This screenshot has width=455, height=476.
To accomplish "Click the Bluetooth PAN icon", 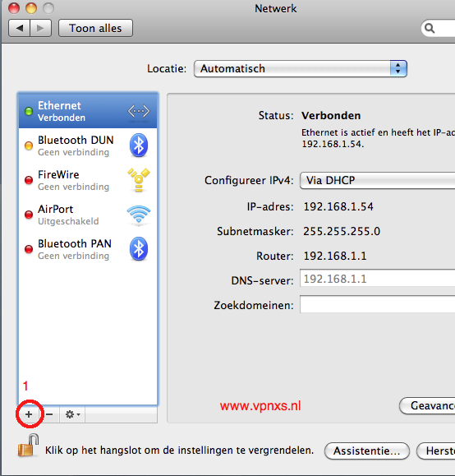I will coord(139,249).
